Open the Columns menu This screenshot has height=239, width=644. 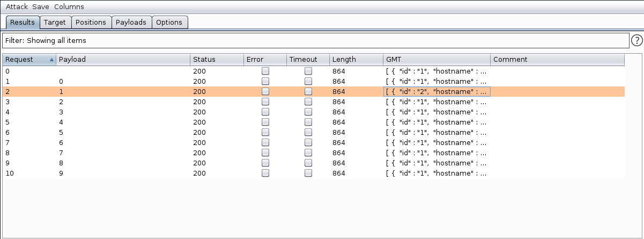(69, 7)
